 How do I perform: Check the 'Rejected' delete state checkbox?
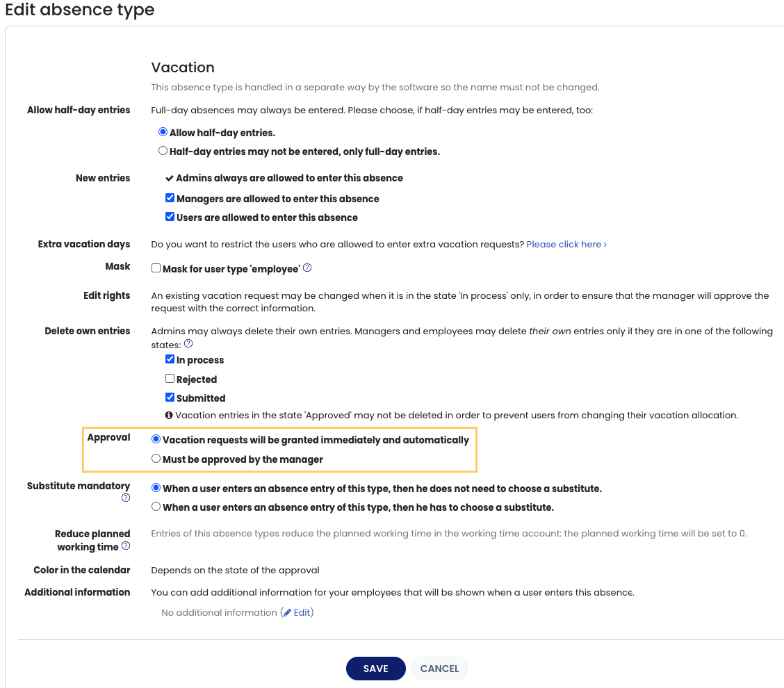[170, 379]
